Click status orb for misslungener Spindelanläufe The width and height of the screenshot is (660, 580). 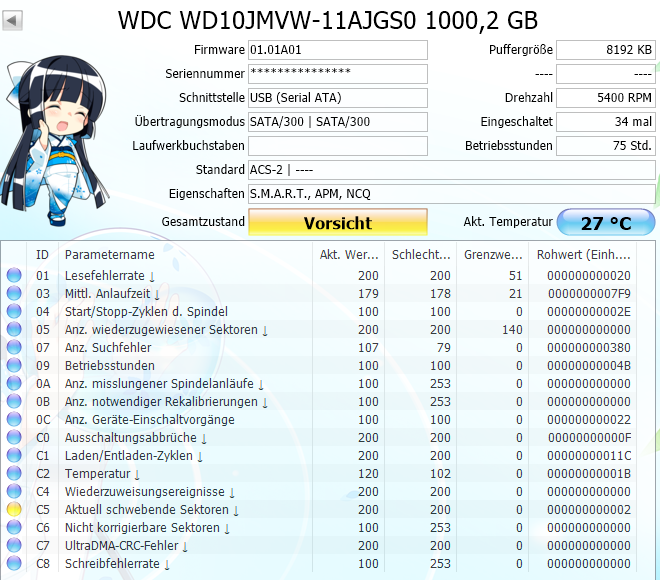[14, 383]
